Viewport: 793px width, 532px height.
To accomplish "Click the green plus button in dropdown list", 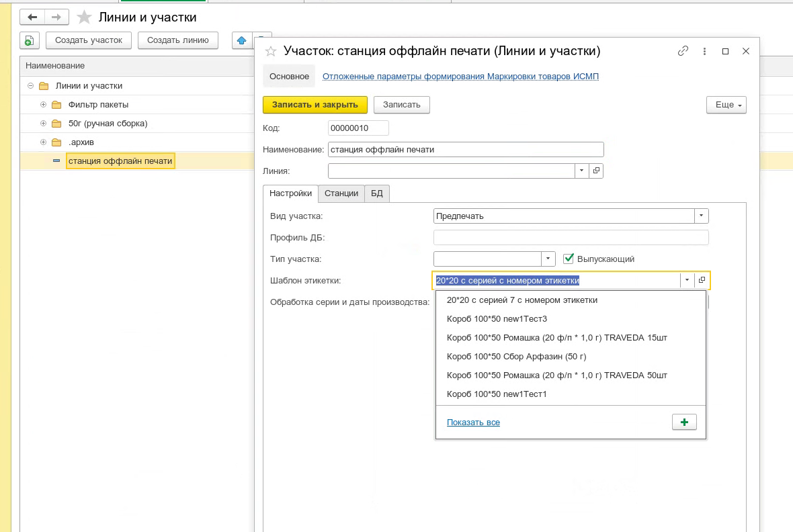I will [x=684, y=422].
